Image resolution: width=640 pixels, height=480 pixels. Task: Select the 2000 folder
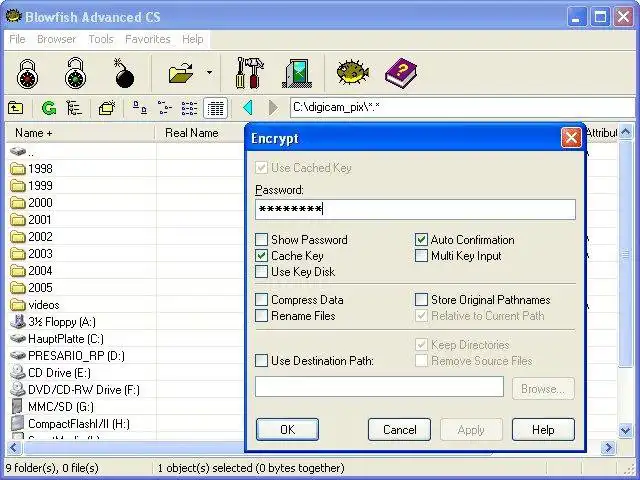click(x=32, y=203)
